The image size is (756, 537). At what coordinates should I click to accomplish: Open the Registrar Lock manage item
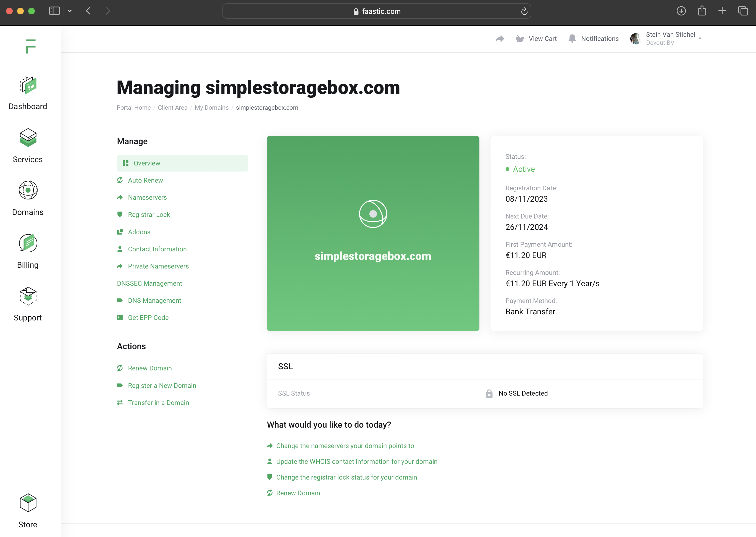149,215
